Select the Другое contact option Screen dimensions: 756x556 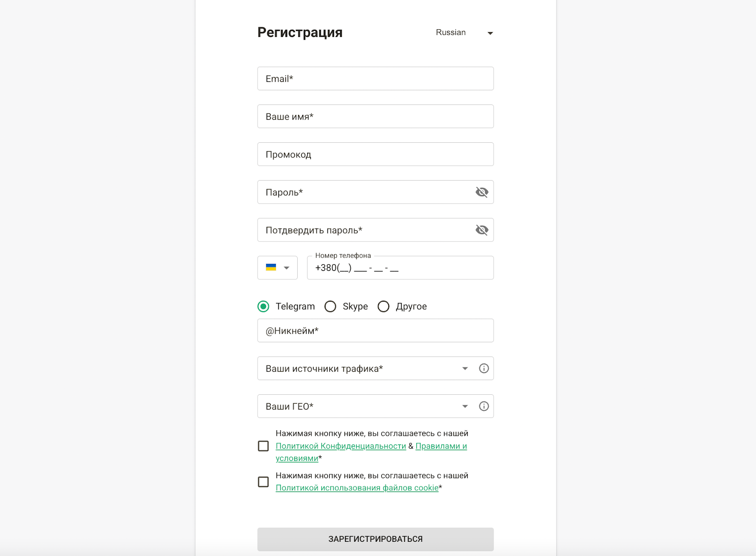(x=384, y=306)
